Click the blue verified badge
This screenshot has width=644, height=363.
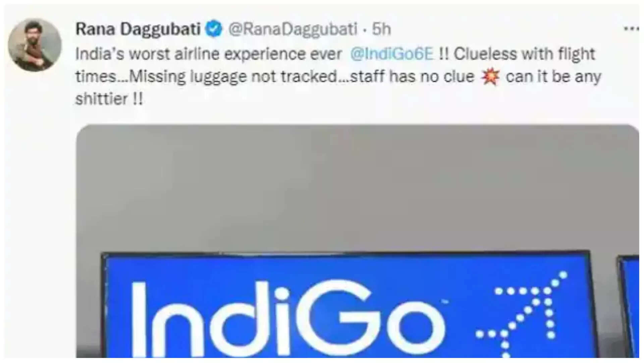214,29
